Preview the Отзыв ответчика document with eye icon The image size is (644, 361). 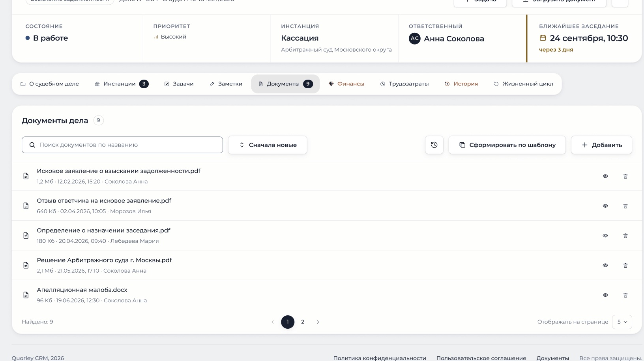(x=605, y=206)
